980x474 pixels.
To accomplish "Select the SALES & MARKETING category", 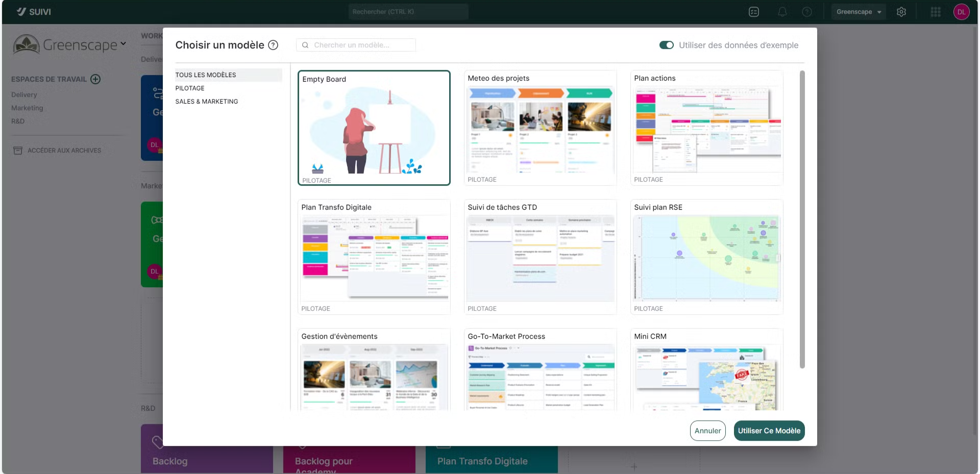I will (207, 102).
